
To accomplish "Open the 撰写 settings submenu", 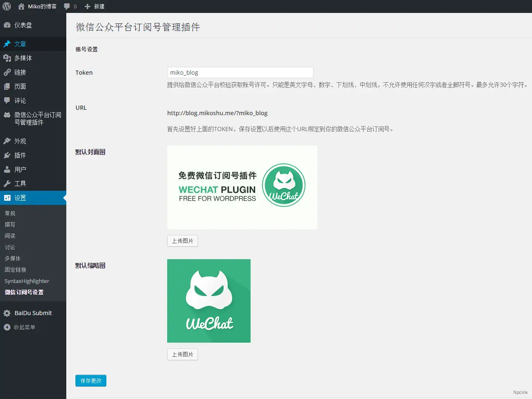I will (10, 225).
